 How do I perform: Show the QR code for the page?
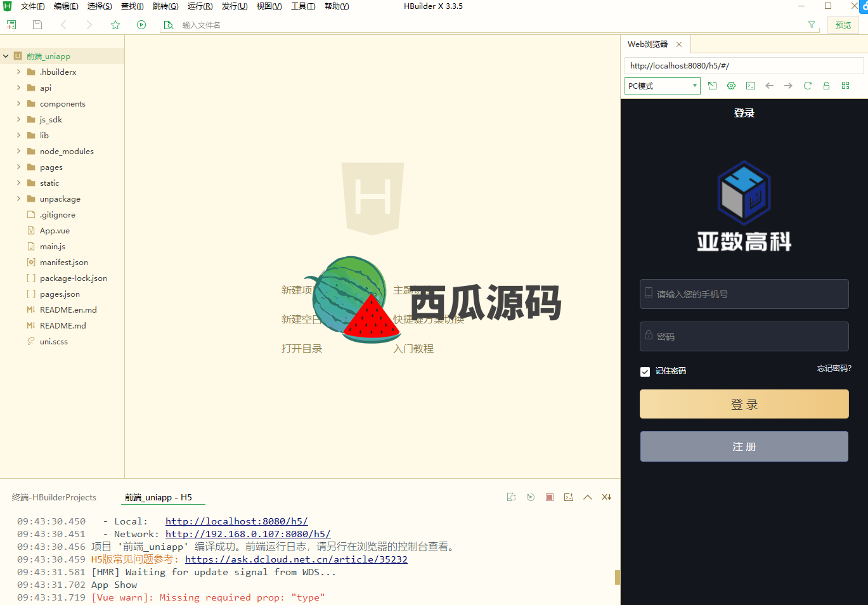pyautogui.click(x=846, y=86)
